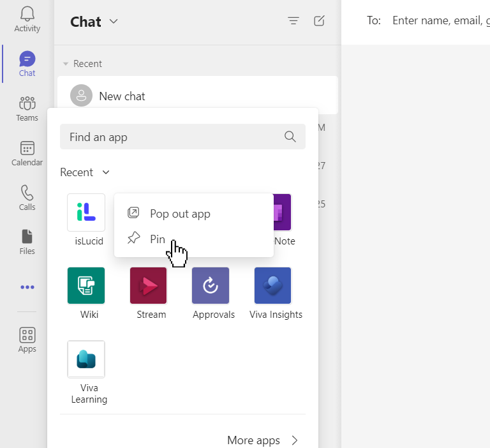Screen dimensions: 490x448
Task: Start a new chat with compose icon
Action: (x=319, y=21)
